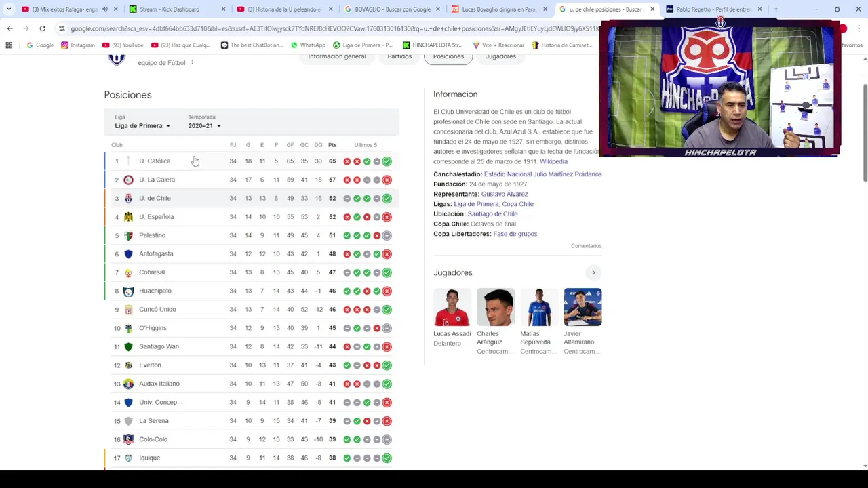Click the Everton club crest
Screen dimensions: 868x488
[128, 365]
